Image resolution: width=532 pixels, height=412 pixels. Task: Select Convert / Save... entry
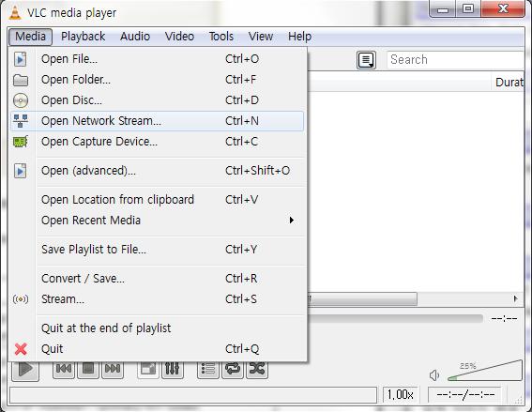click(x=158, y=279)
